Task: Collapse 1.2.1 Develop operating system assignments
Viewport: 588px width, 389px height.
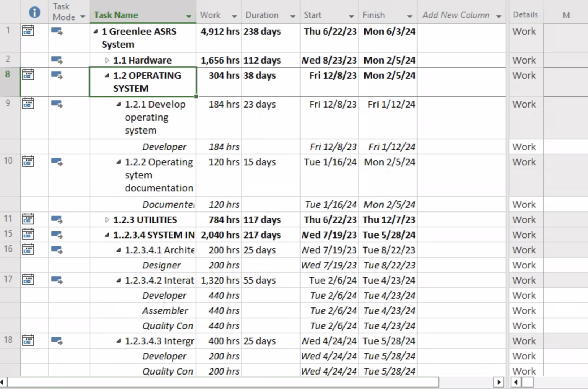Action: coord(118,105)
